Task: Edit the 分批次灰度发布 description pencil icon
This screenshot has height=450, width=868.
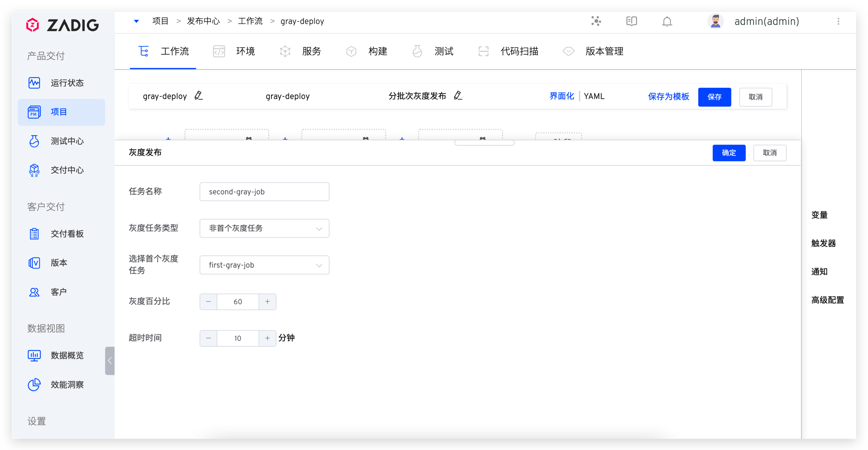Action: coord(458,96)
